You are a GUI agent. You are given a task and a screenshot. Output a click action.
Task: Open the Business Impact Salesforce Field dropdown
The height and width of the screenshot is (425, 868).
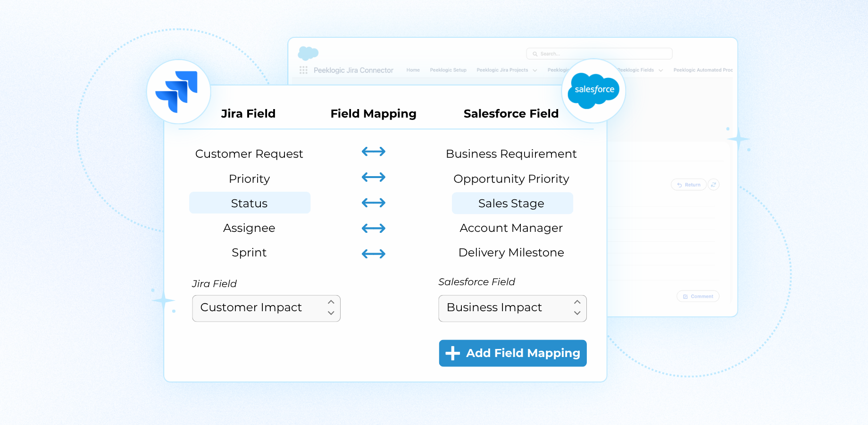pyautogui.click(x=512, y=308)
